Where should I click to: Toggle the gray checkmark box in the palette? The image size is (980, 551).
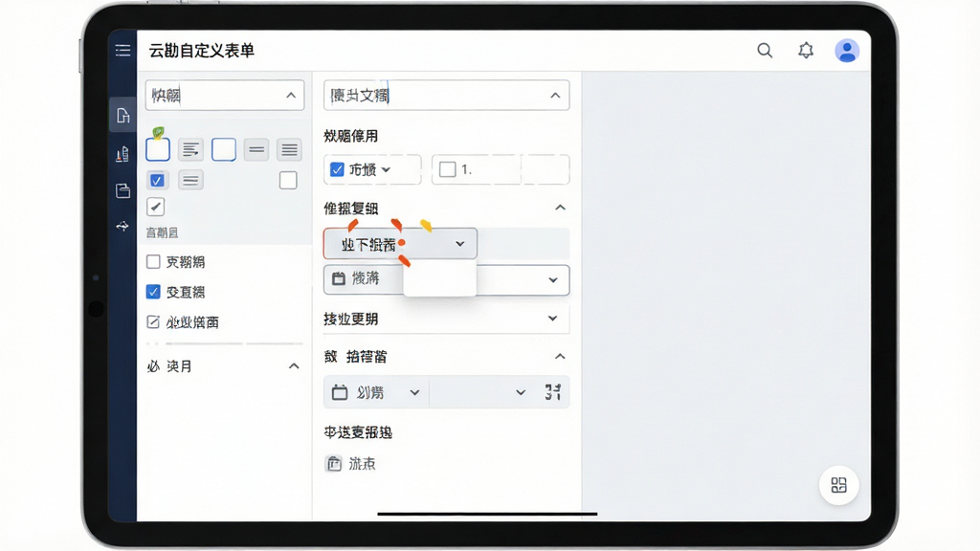156,207
